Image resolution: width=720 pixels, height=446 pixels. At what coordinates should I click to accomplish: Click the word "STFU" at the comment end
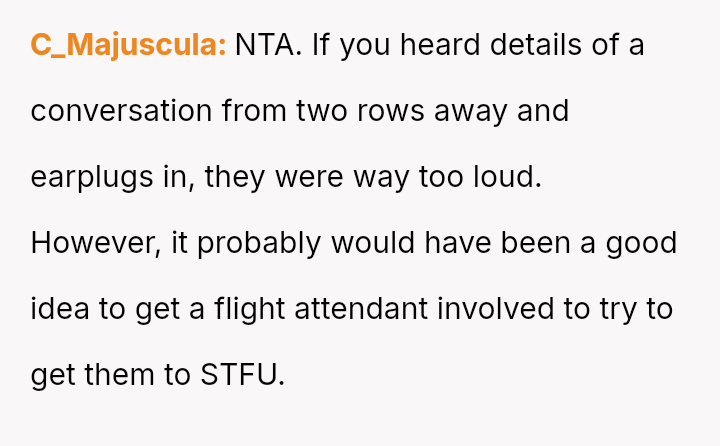coord(242,375)
